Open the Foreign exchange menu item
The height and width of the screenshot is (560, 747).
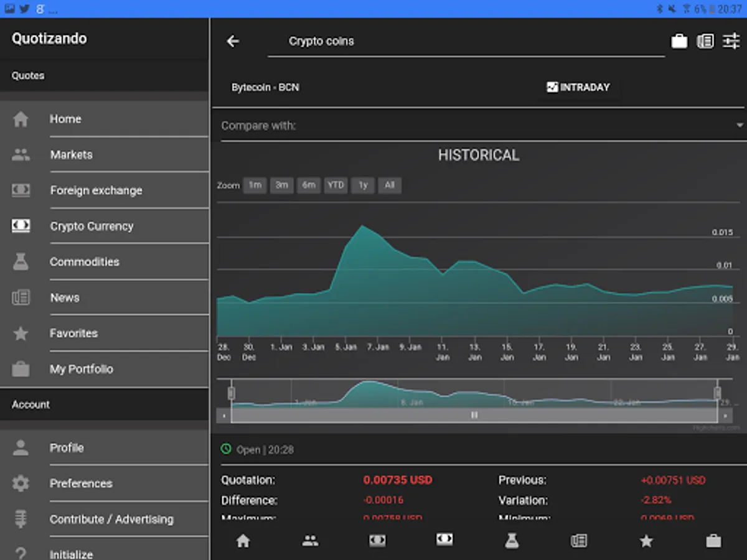point(104,190)
